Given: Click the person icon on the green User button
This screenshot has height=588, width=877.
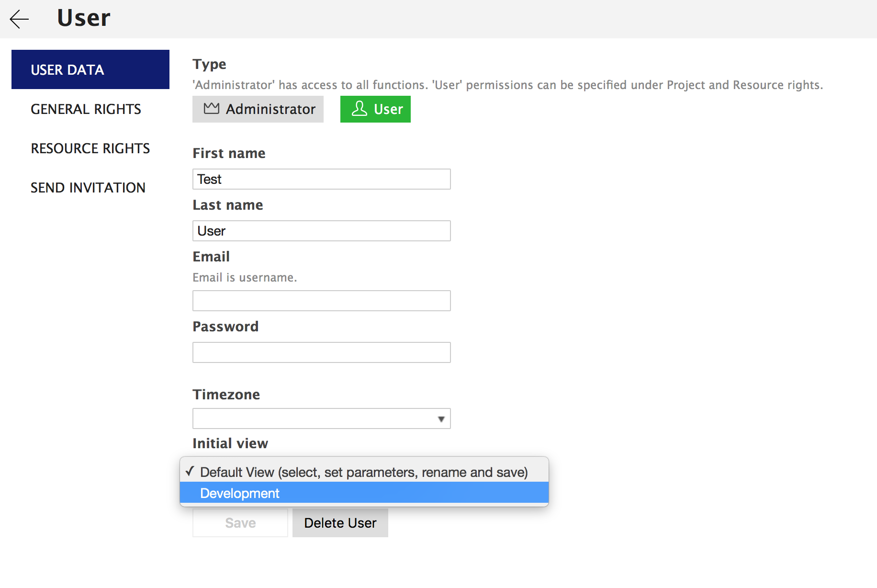Looking at the screenshot, I should (359, 109).
